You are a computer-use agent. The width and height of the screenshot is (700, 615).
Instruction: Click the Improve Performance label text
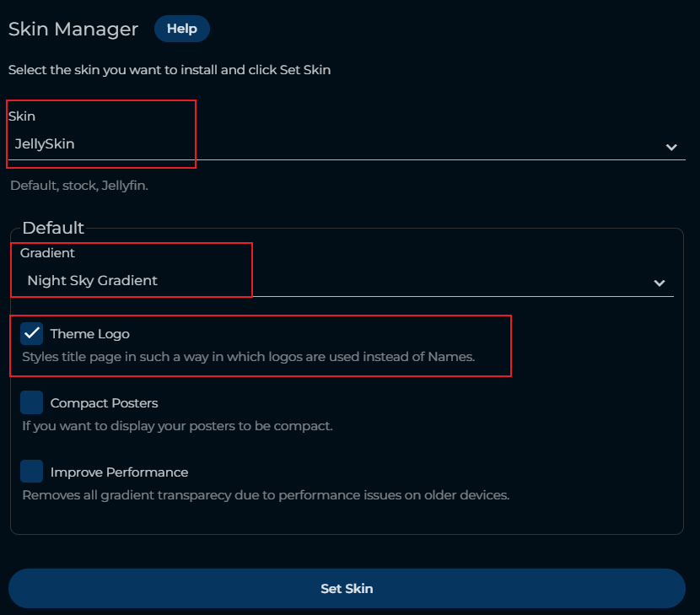(119, 472)
